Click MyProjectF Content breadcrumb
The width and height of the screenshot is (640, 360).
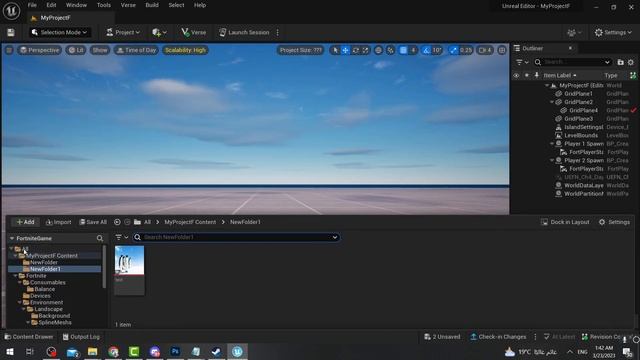[190, 222]
